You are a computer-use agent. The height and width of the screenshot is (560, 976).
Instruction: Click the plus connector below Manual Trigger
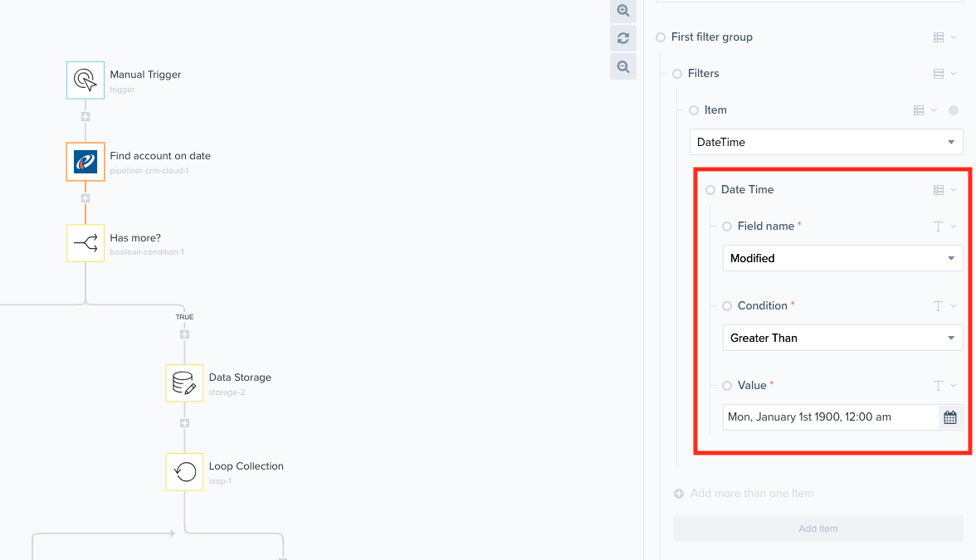point(85,117)
